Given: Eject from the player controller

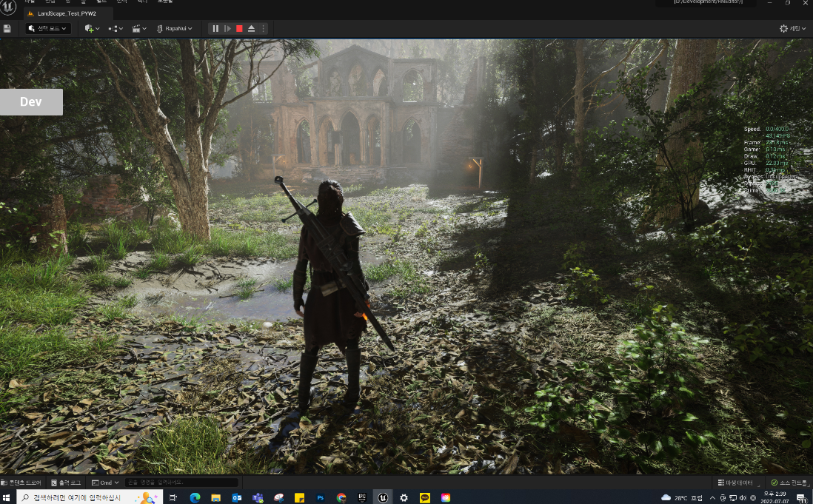Looking at the screenshot, I should pyautogui.click(x=252, y=28).
